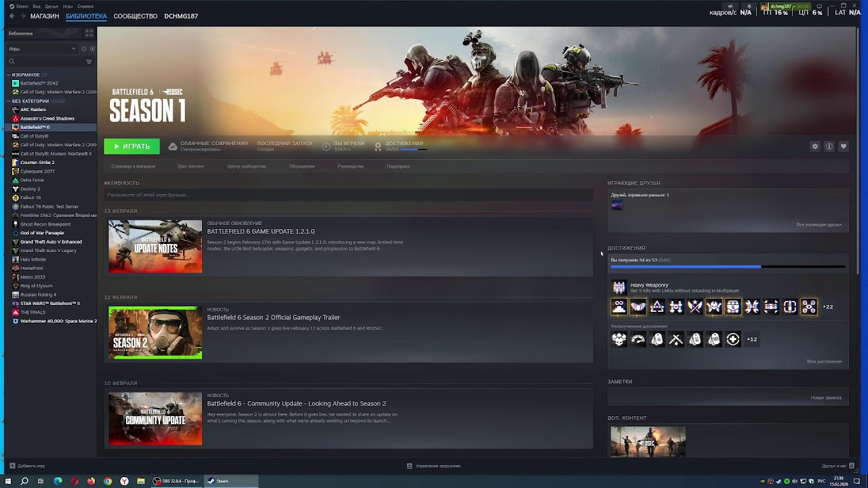Viewport: 868px width, 488px height.
Task: Click the achievements progress bar
Action: (728, 267)
